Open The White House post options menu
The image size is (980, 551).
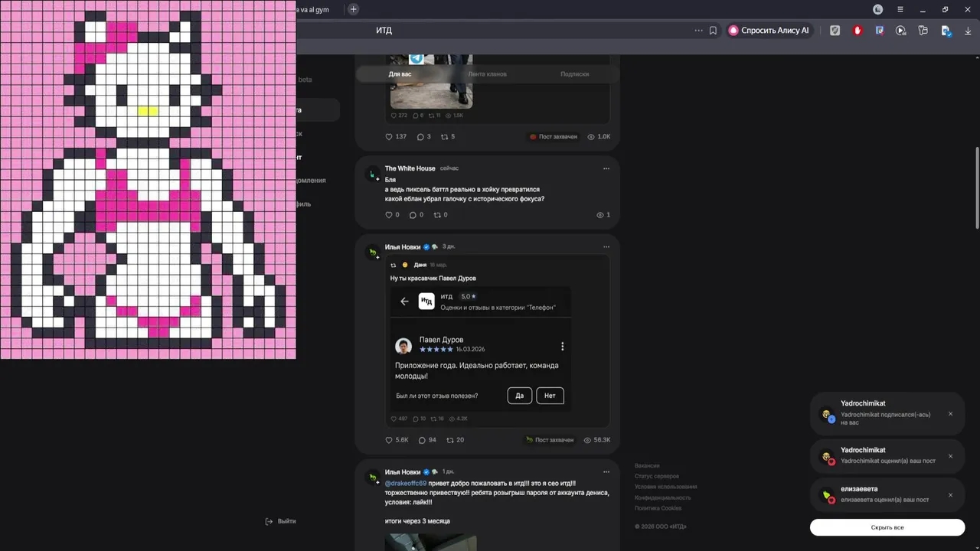(x=606, y=168)
